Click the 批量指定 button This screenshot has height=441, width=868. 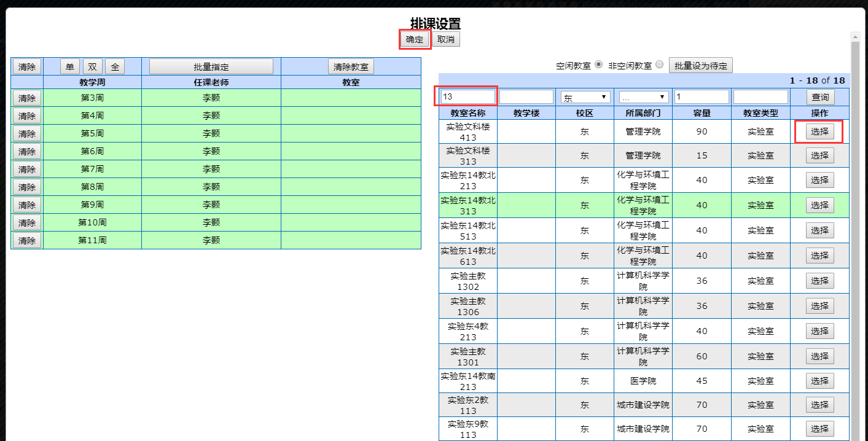[x=211, y=66]
